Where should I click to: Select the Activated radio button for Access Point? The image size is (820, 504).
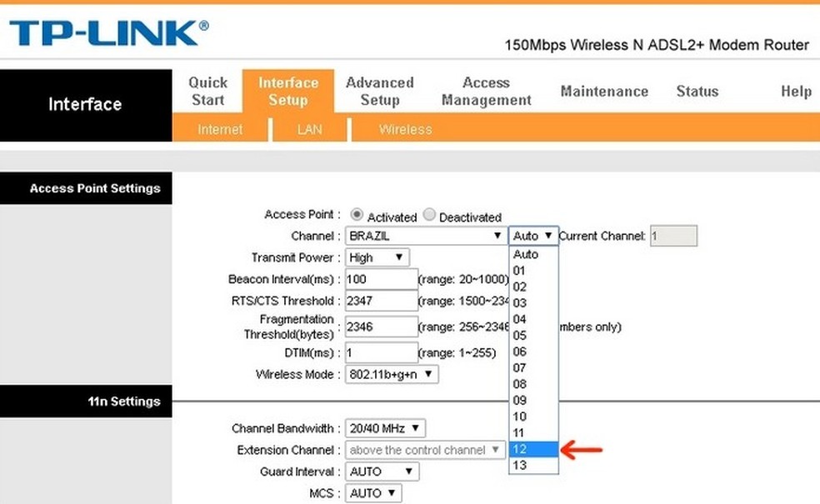click(357, 216)
